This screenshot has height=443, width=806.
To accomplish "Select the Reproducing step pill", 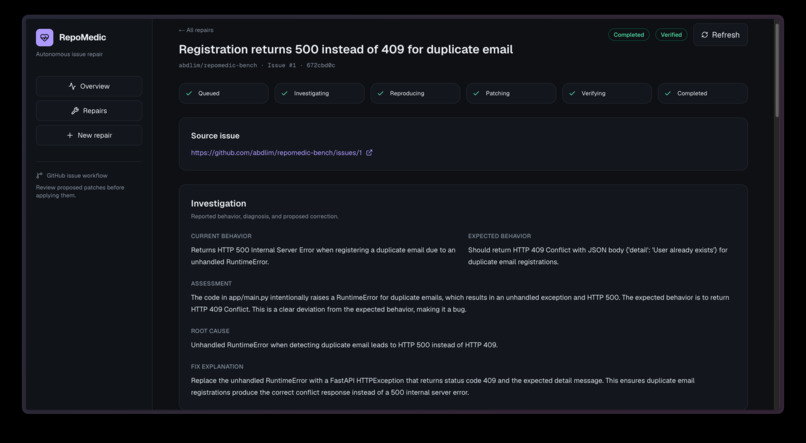I will 415,94.
